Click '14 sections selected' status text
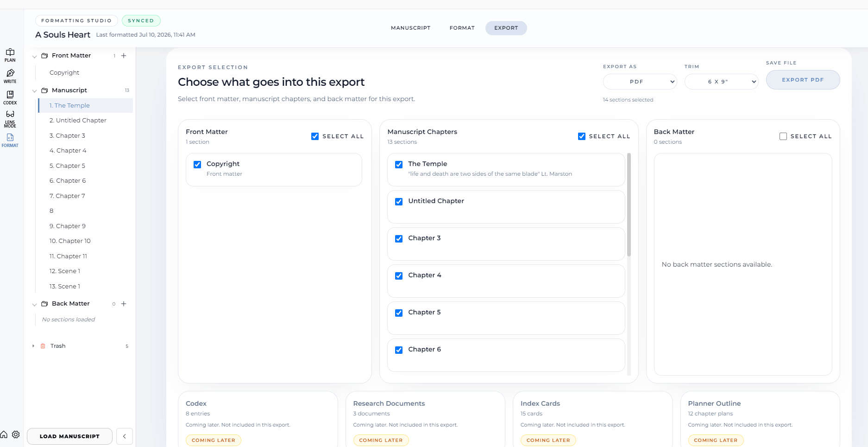Screen dimensions: 868x447 [x=628, y=100]
